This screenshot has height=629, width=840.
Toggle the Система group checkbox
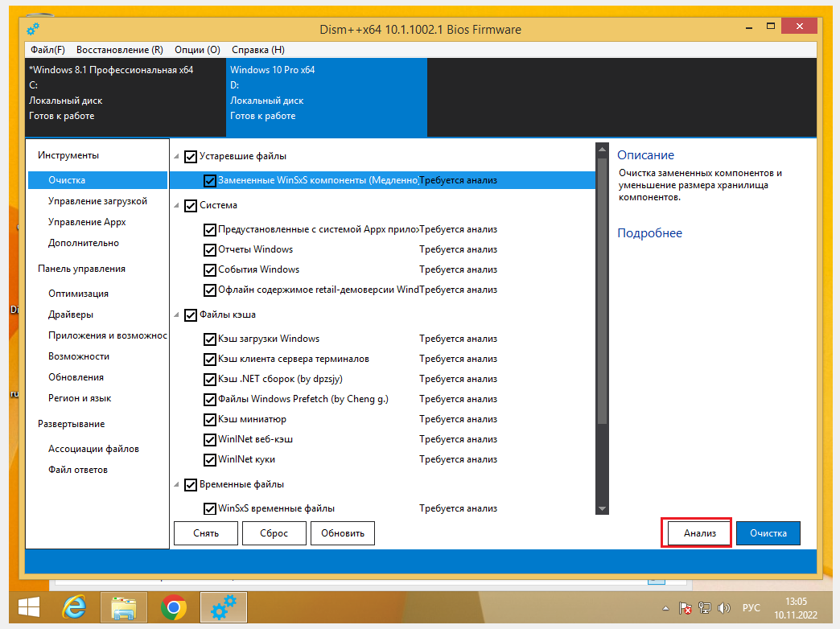[x=191, y=206]
